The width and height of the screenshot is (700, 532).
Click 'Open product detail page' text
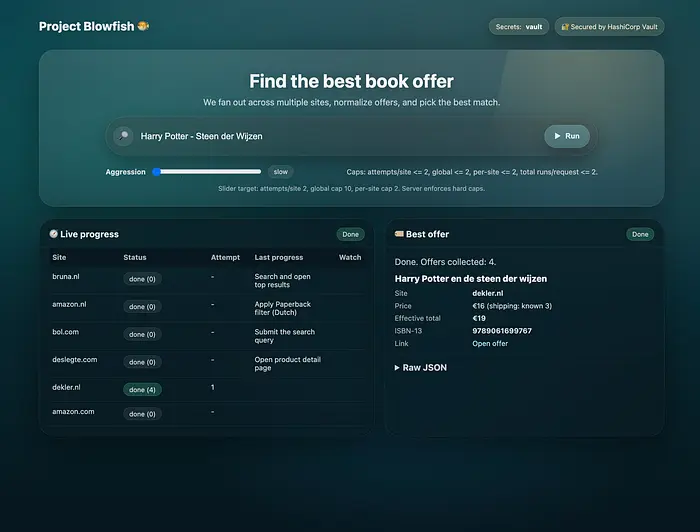coord(288,363)
